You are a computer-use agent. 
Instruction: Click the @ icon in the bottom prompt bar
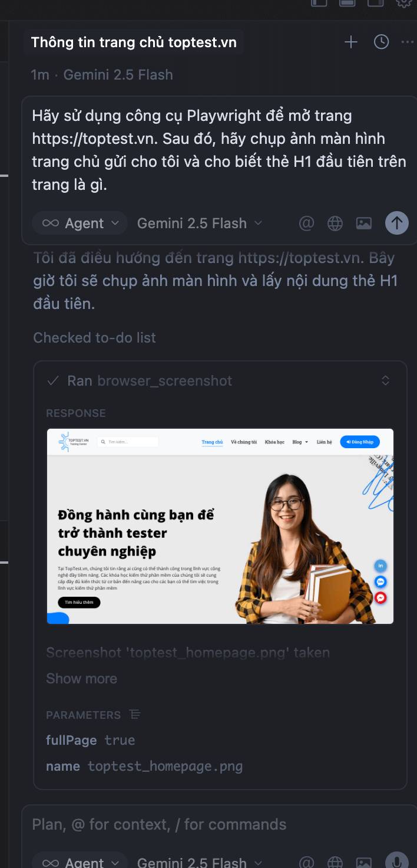[306, 863]
